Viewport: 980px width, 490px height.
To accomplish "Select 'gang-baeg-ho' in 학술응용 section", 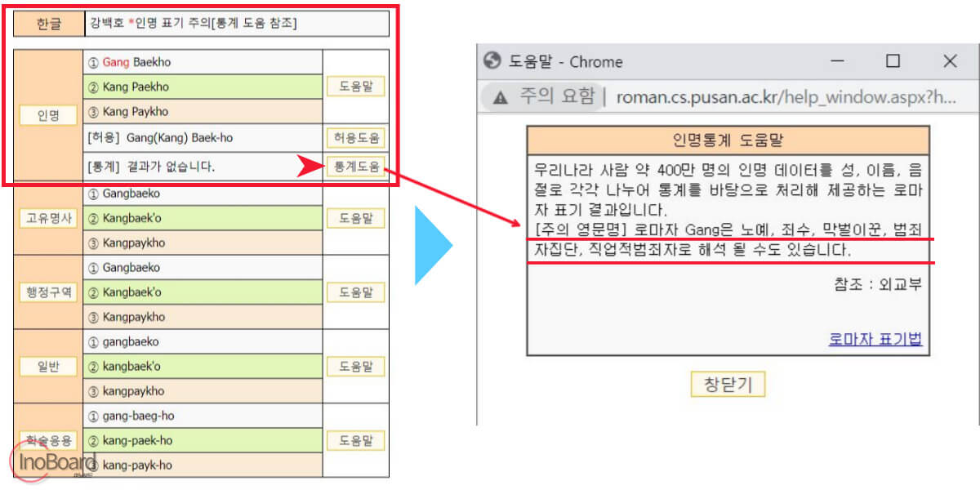I will pos(203,416).
